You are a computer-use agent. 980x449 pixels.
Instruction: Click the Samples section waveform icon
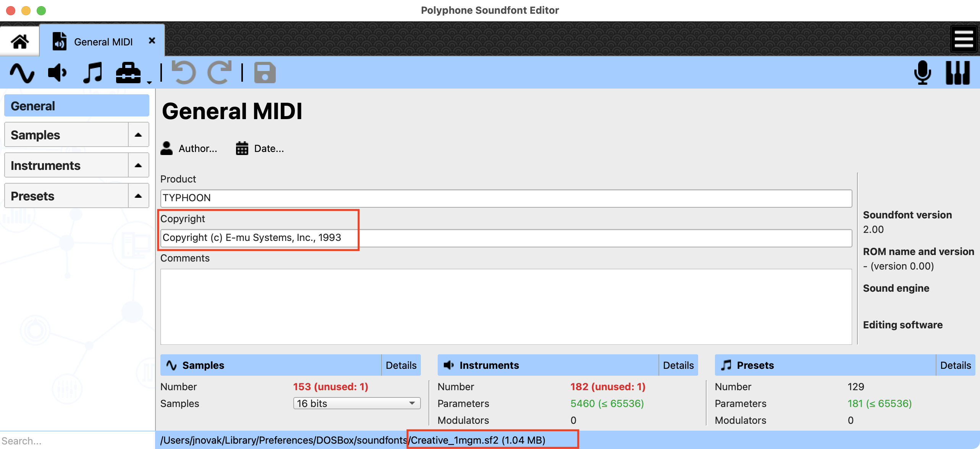pos(171,365)
